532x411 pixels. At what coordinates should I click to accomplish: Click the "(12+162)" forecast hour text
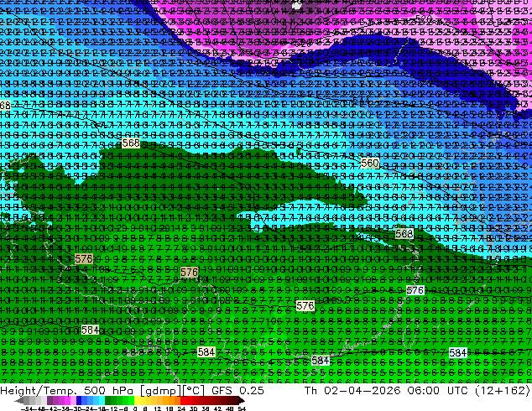(x=503, y=391)
